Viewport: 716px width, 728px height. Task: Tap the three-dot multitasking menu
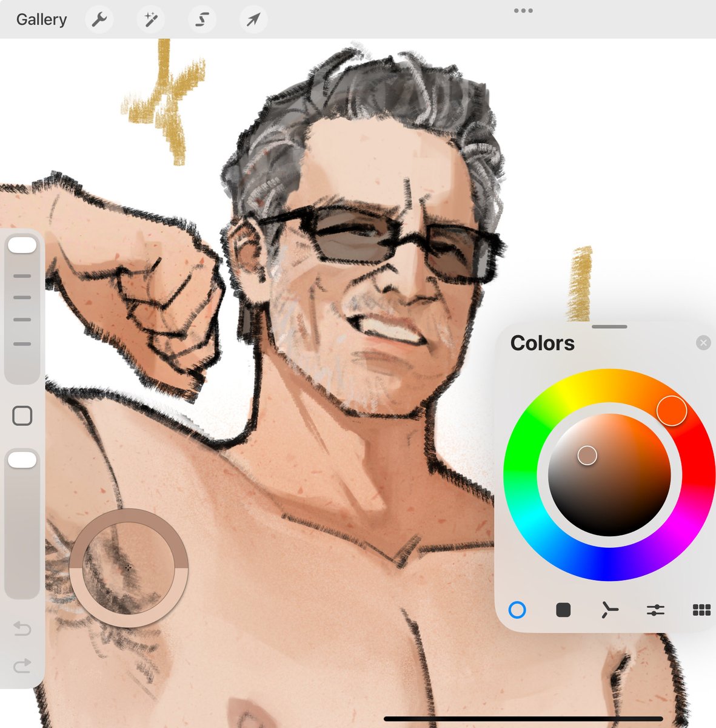(x=523, y=10)
